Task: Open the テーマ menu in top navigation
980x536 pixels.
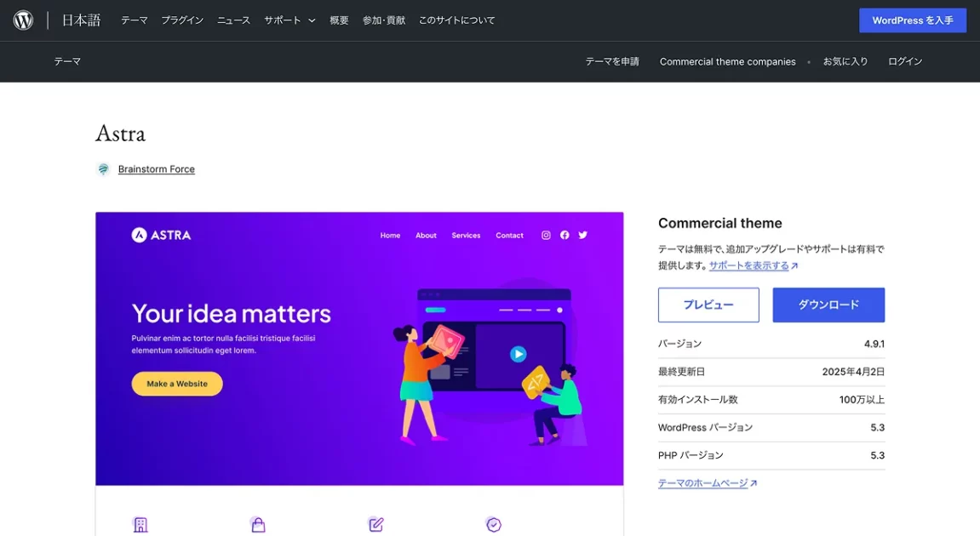Action: [134, 20]
